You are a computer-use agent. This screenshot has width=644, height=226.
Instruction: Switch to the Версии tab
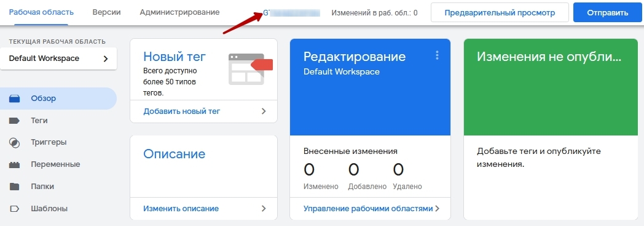pyautogui.click(x=106, y=12)
